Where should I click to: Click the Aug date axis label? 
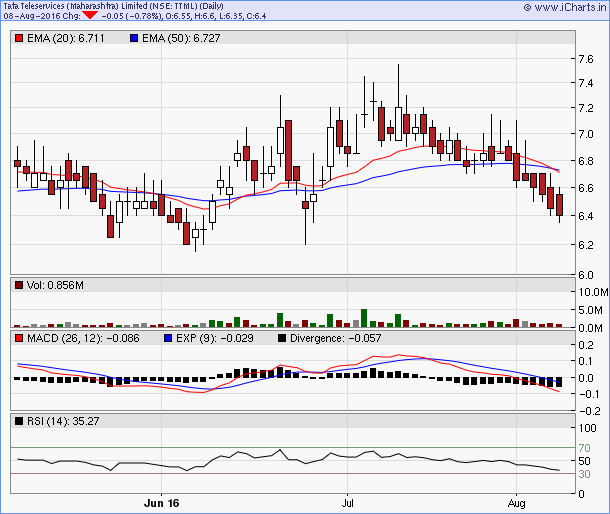[516, 503]
